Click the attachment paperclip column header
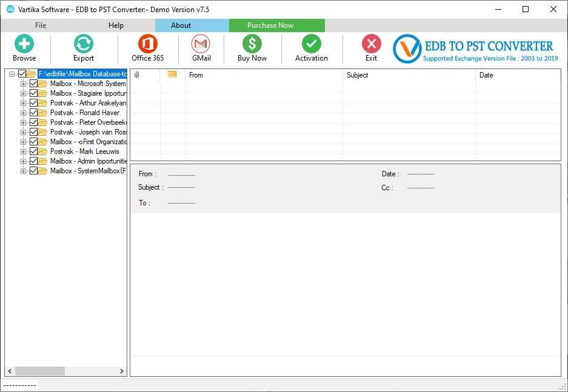568x392 pixels. point(136,75)
